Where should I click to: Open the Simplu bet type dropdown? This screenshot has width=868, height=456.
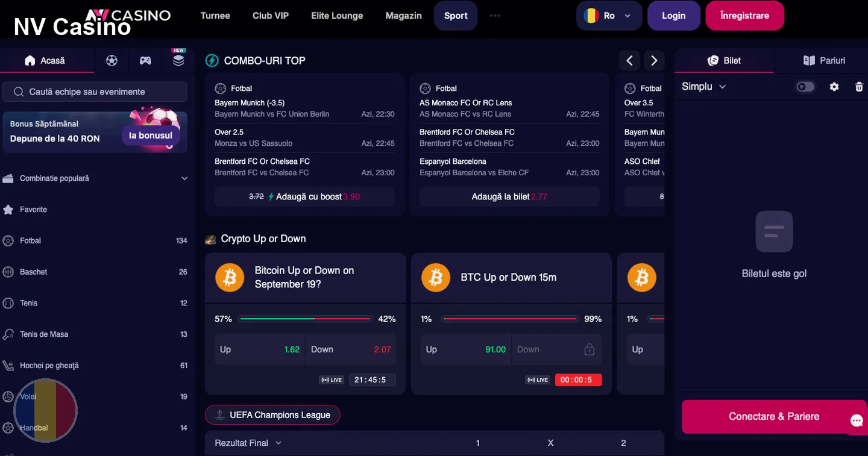point(703,87)
